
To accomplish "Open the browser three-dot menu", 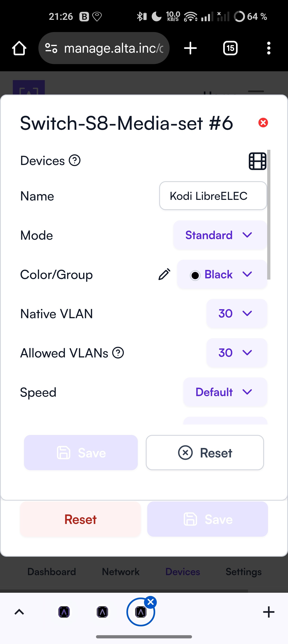I will pyautogui.click(x=269, y=48).
